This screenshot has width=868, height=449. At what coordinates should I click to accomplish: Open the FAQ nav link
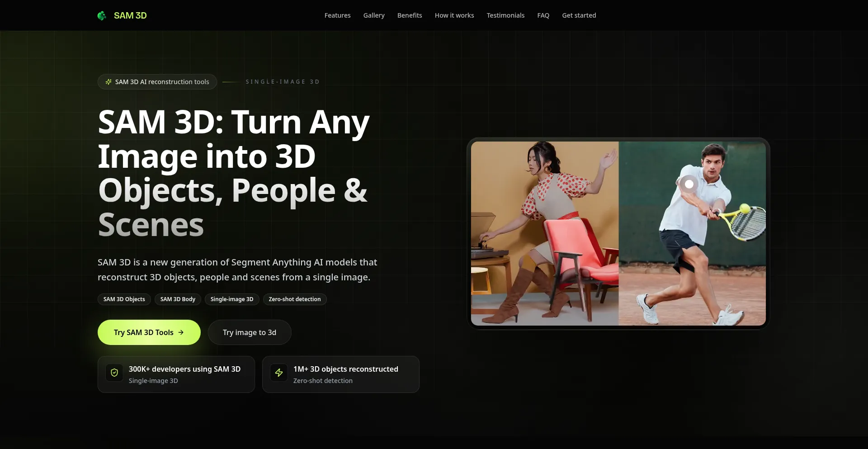[x=543, y=15]
